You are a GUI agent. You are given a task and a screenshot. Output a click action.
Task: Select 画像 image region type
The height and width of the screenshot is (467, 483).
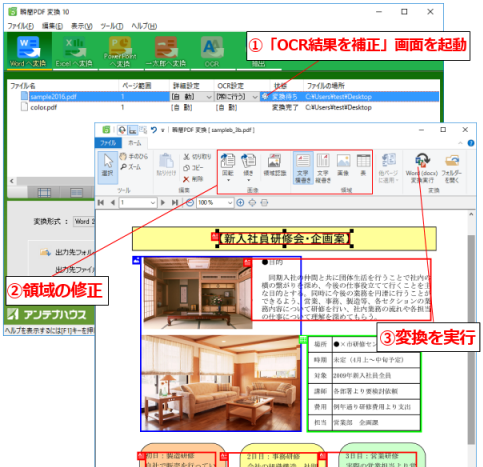343,165
